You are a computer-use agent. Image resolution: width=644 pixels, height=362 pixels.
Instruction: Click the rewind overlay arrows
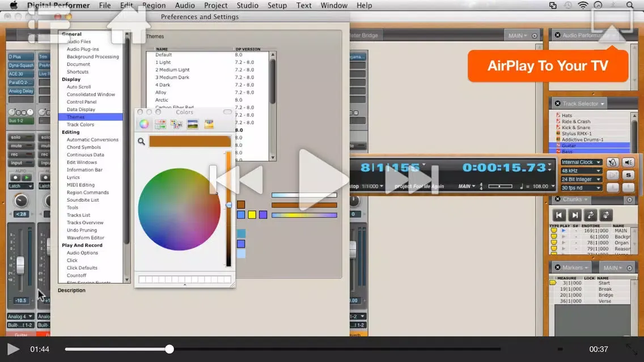tap(237, 180)
